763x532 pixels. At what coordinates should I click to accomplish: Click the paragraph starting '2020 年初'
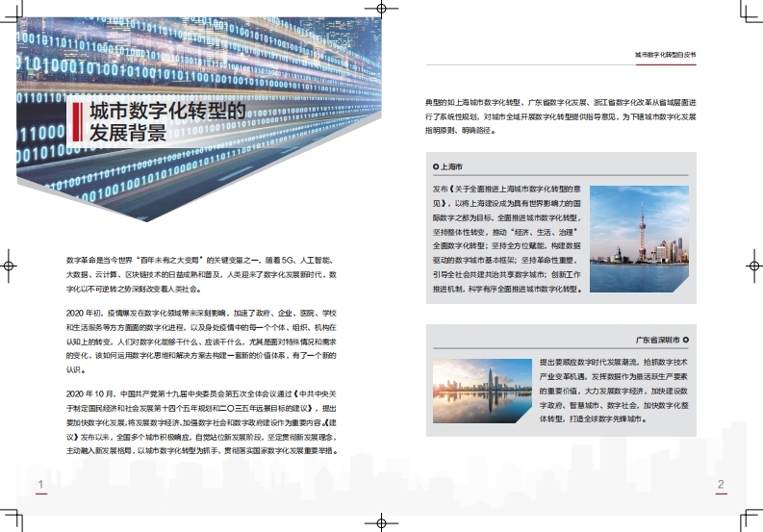pyautogui.click(x=201, y=342)
